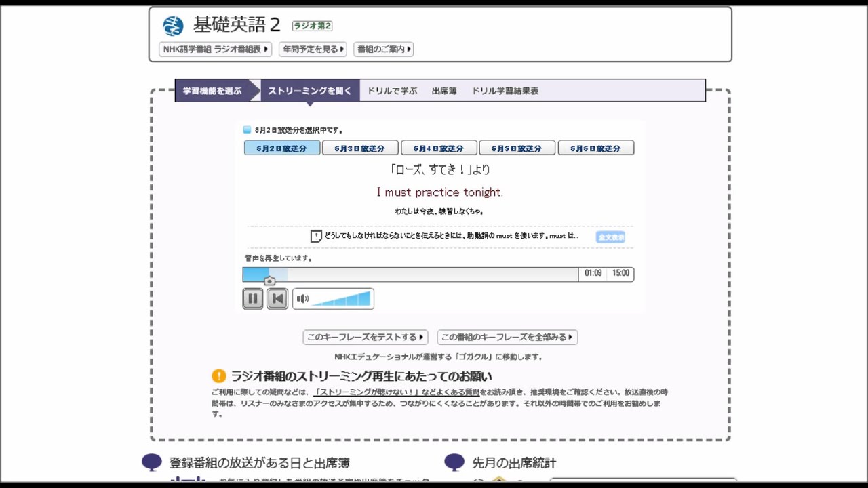Click the 基礎英語2 program title
Screen dimensions: 868x488
[237, 25]
